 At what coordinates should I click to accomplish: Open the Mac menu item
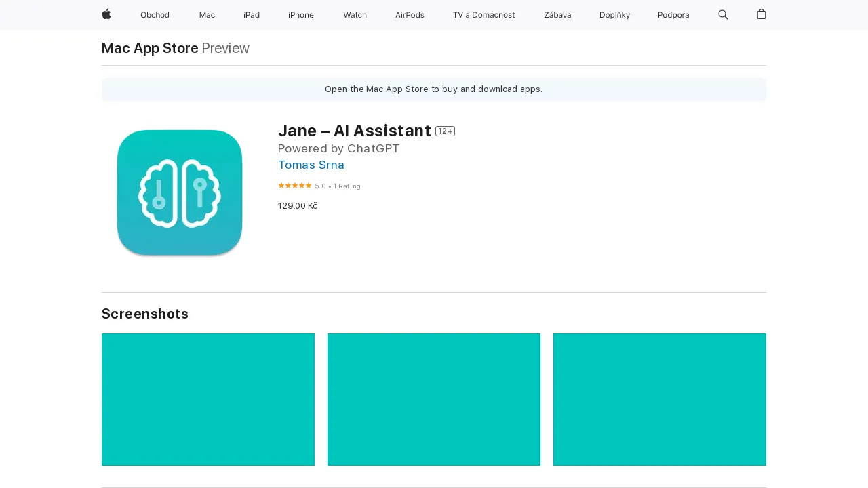click(x=207, y=14)
